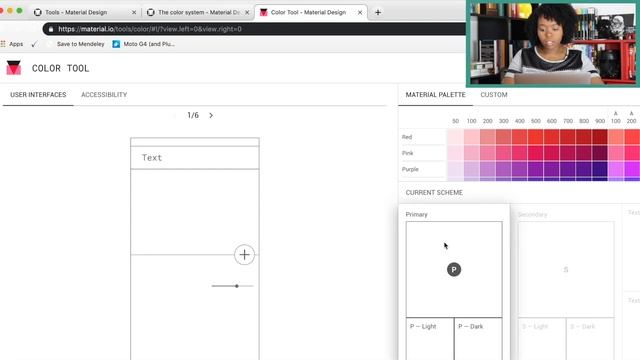
Task: Click the COLOR TOOL title text
Action: coord(60,68)
